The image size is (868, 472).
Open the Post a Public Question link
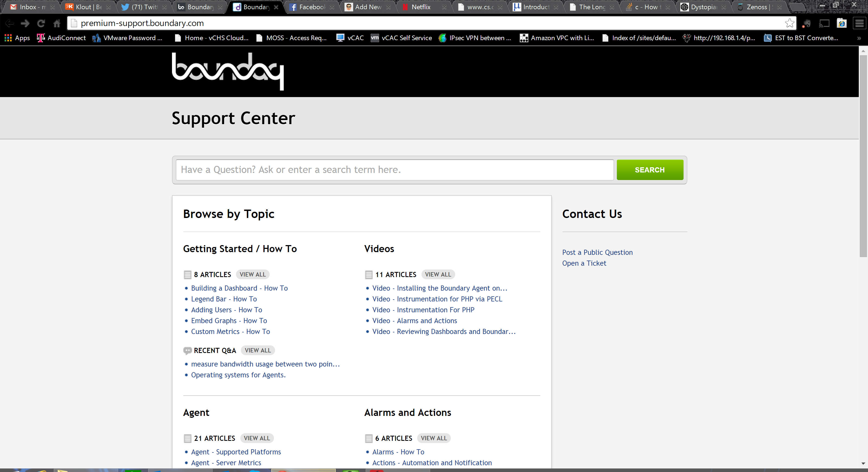pos(597,252)
